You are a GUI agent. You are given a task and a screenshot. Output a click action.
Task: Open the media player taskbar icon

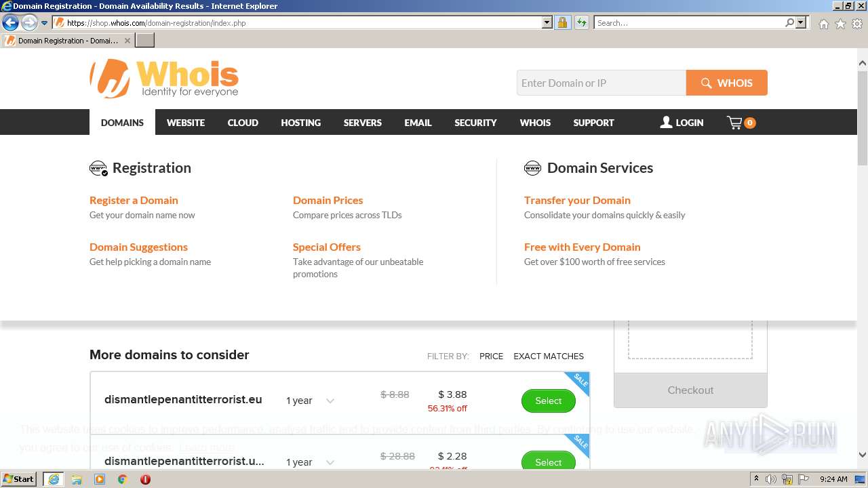(100, 479)
